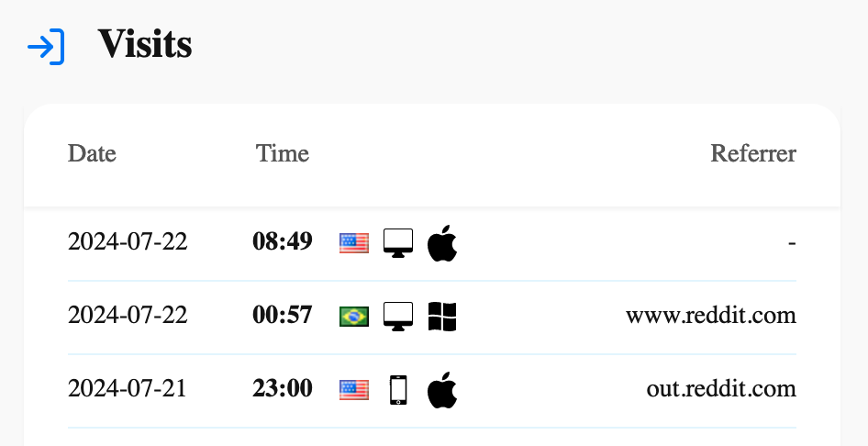Click the Apple logo on 08:49 visit
This screenshot has width=868, height=446.
pyautogui.click(x=442, y=242)
